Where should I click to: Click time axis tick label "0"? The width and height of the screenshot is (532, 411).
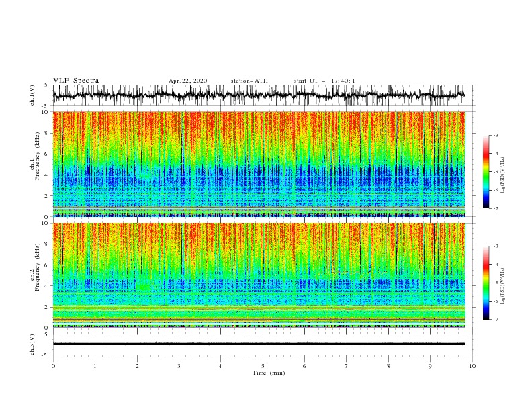[53, 366]
